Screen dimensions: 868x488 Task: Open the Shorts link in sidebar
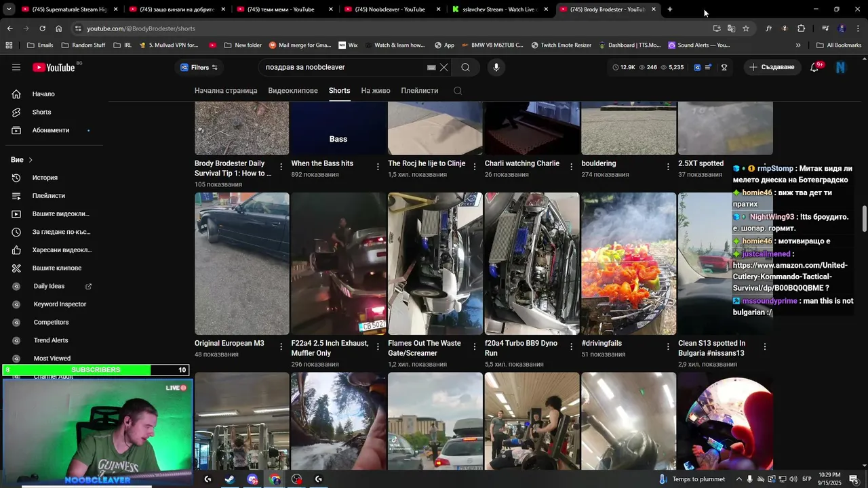coord(54,113)
